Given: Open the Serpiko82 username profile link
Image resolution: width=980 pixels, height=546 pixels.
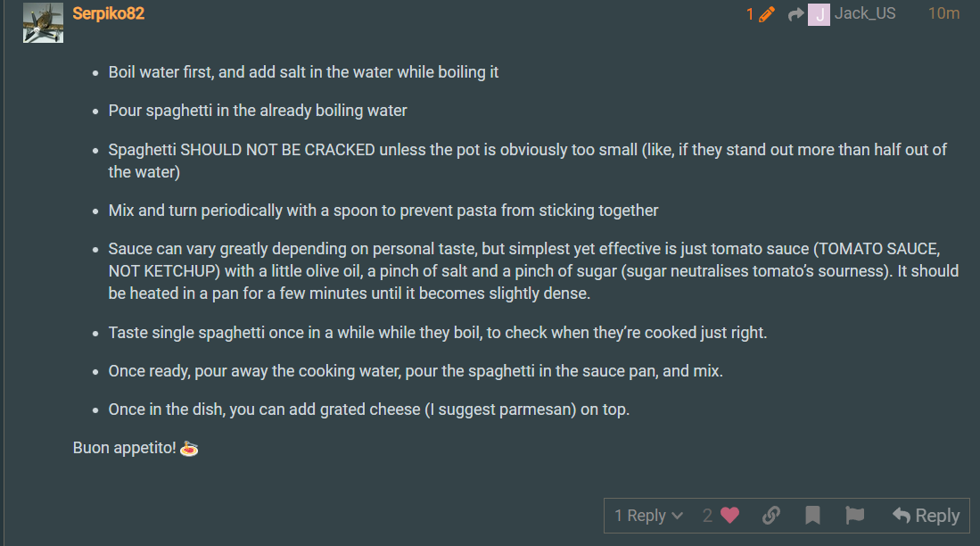Looking at the screenshot, I should point(108,13).
